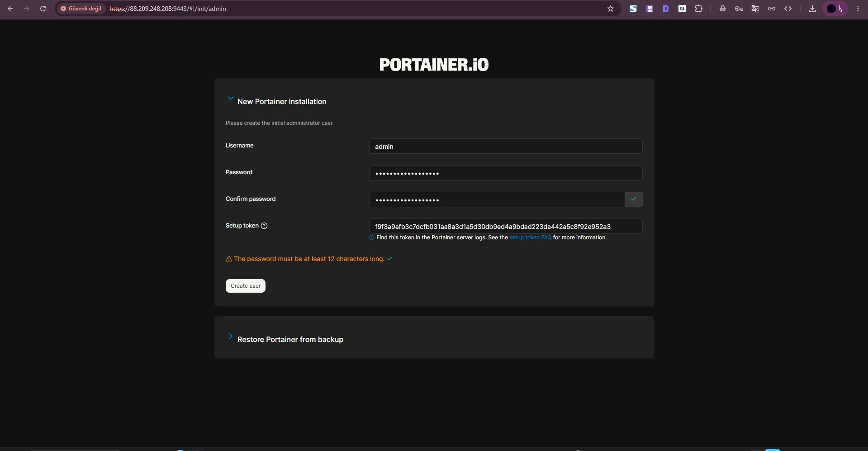Click the Setup token help question icon

tap(264, 226)
